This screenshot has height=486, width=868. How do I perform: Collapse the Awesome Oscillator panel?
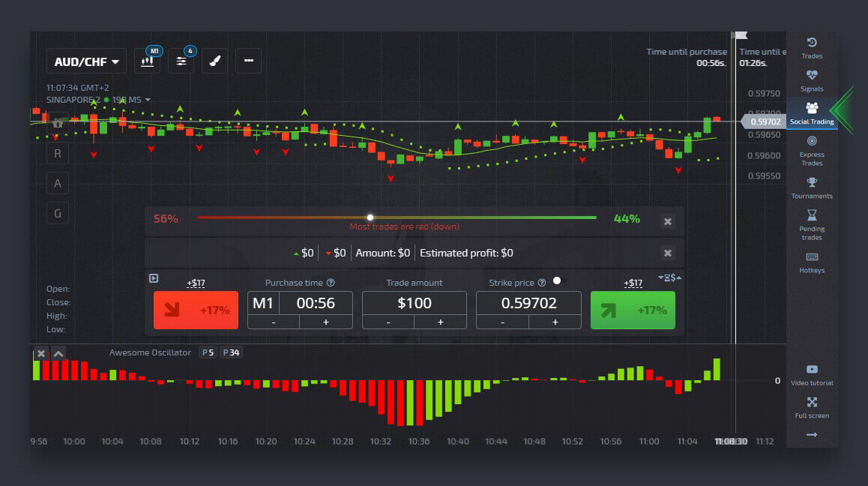click(58, 353)
